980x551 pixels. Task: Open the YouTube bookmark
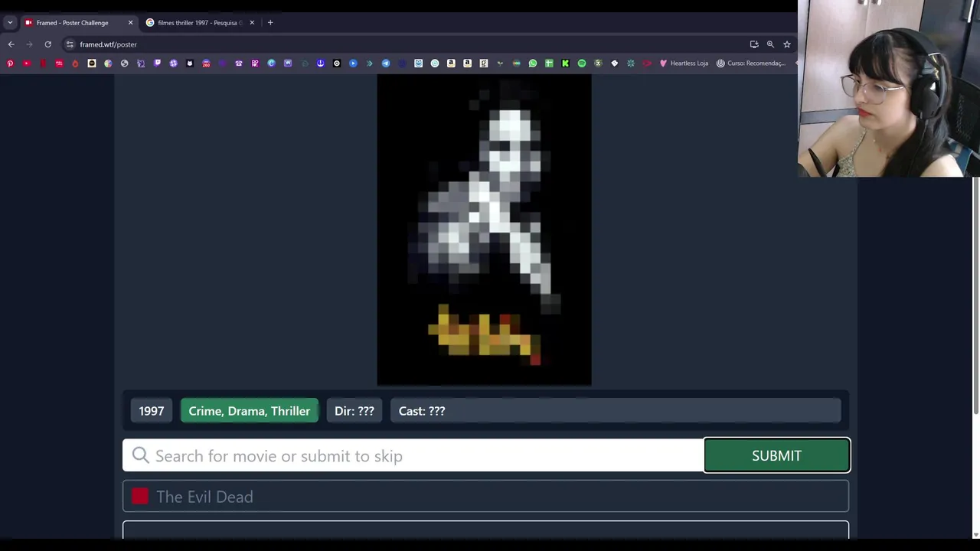(x=27, y=64)
